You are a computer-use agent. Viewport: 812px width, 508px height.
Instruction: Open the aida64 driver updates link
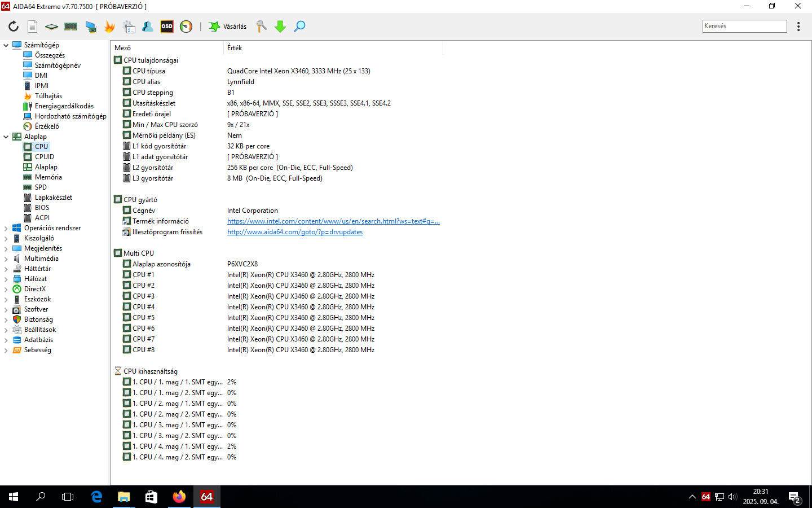click(295, 232)
